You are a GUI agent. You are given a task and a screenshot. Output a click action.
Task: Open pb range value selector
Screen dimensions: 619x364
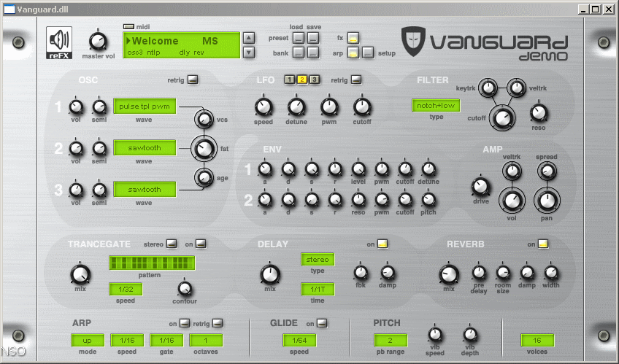coord(391,341)
